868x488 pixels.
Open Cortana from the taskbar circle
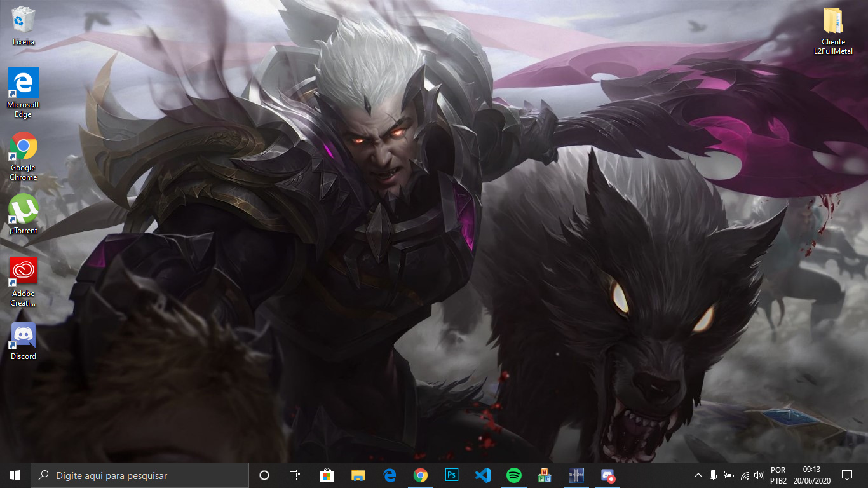point(264,475)
